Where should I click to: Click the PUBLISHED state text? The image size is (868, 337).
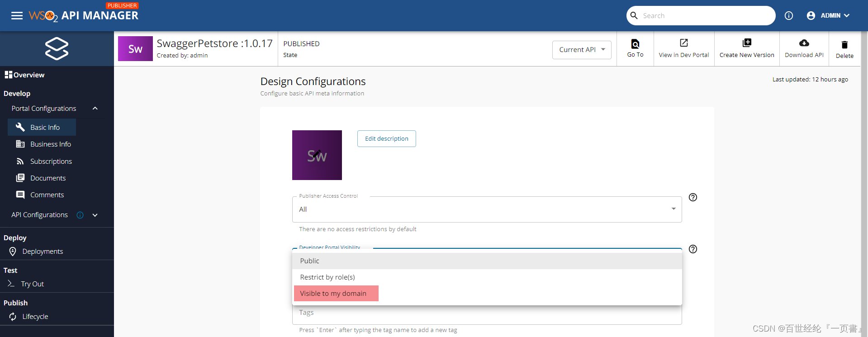(301, 44)
